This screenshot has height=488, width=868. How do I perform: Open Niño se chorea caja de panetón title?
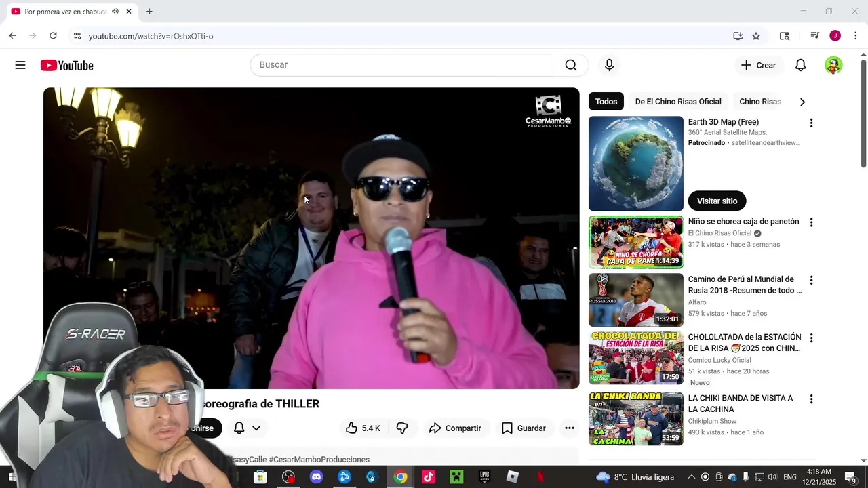(x=743, y=222)
